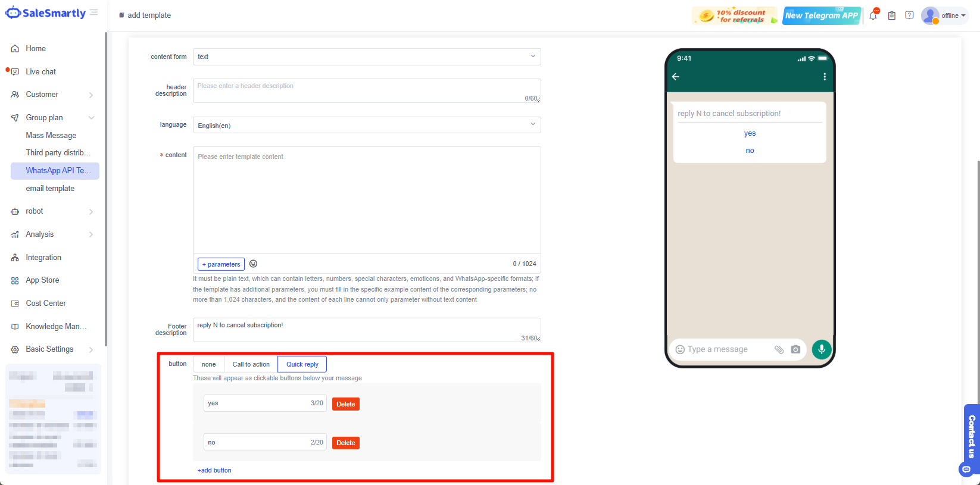
Task: Open App Store in the sidebar
Action: coord(42,280)
